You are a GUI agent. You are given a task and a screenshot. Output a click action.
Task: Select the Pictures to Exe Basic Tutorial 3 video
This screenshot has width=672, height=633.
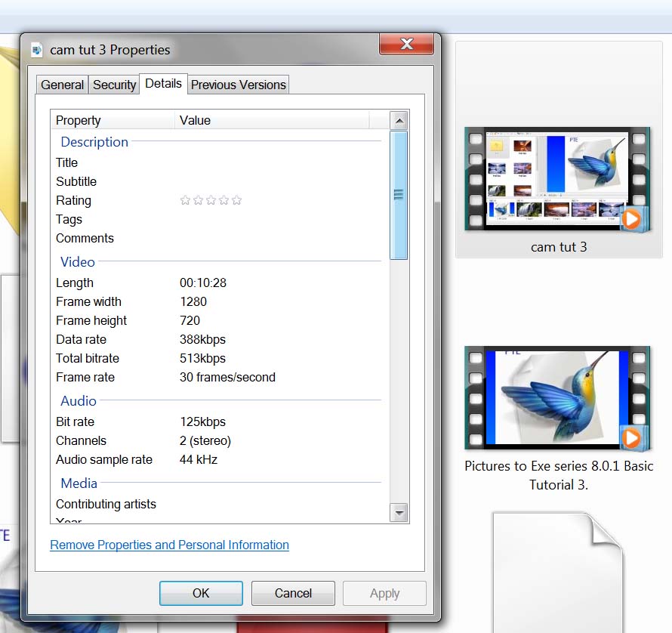click(x=557, y=398)
